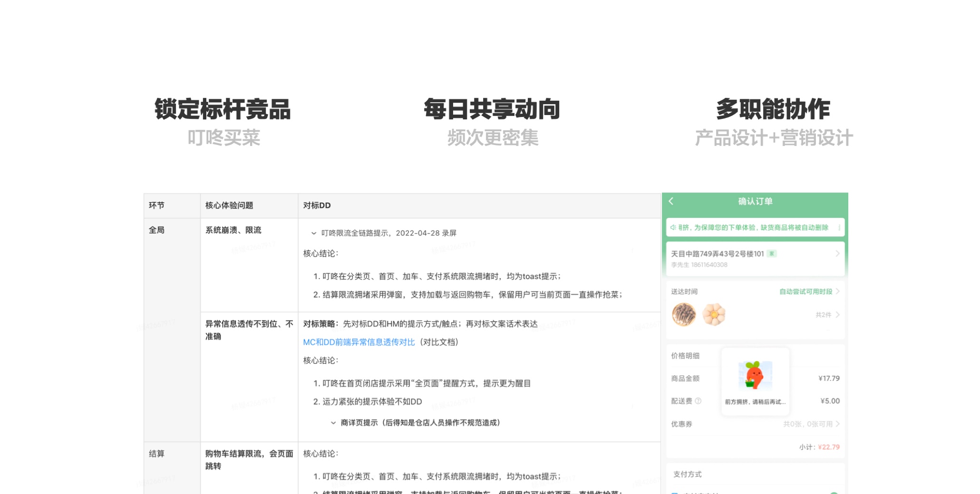Image resolution: width=980 pixels, height=494 pixels.
Task: Select the 全局 cell
Action: click(x=172, y=330)
